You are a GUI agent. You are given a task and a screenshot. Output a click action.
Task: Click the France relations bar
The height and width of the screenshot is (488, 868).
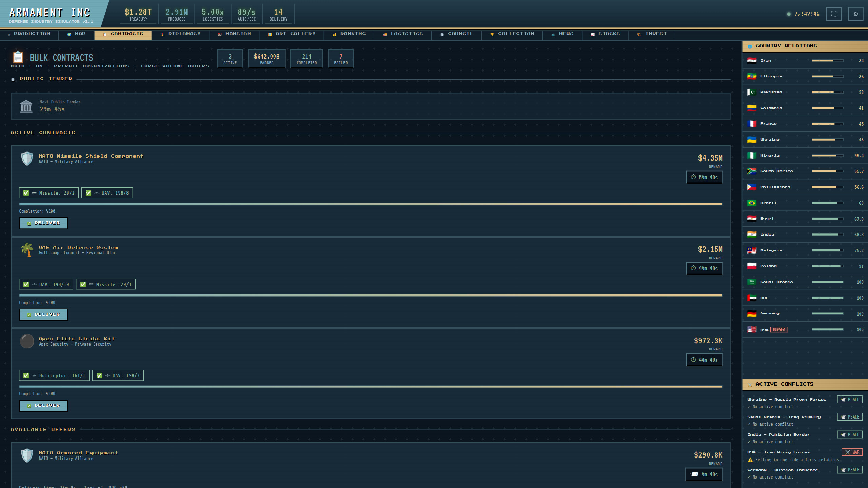point(828,124)
